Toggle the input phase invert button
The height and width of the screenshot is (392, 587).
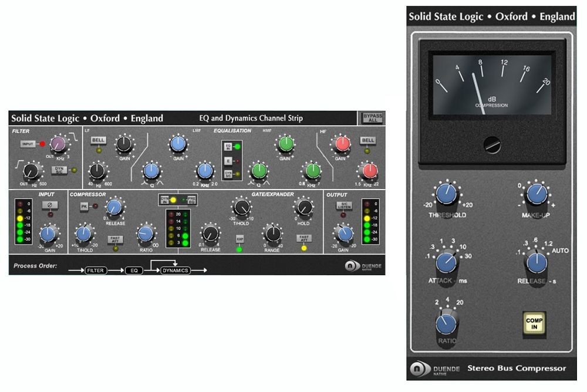coord(50,205)
